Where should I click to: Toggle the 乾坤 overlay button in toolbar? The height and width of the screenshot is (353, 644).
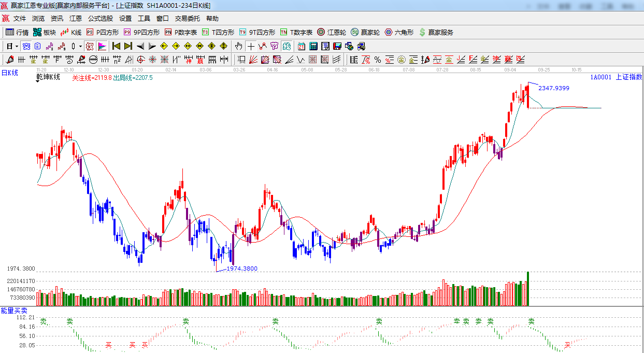90,46
